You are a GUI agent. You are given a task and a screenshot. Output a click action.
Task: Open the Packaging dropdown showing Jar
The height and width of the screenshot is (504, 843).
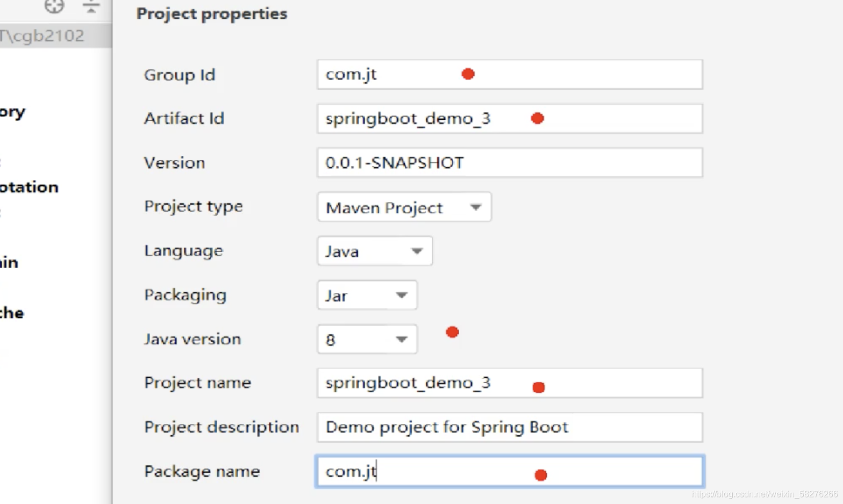(x=367, y=295)
